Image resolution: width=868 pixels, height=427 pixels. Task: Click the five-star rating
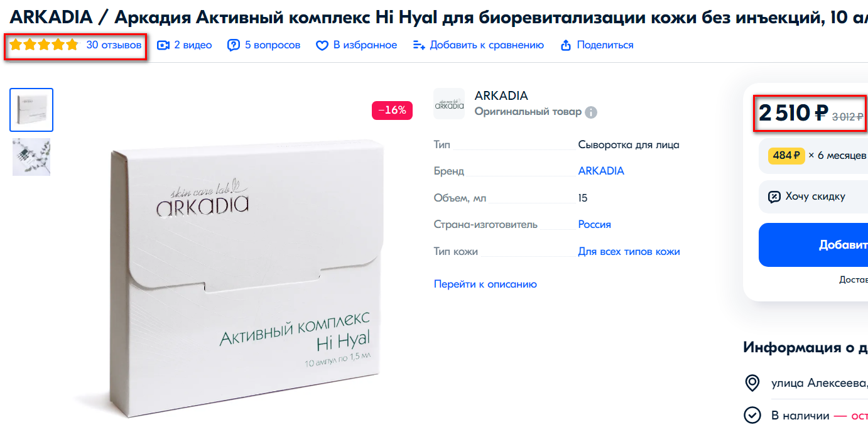(x=44, y=45)
